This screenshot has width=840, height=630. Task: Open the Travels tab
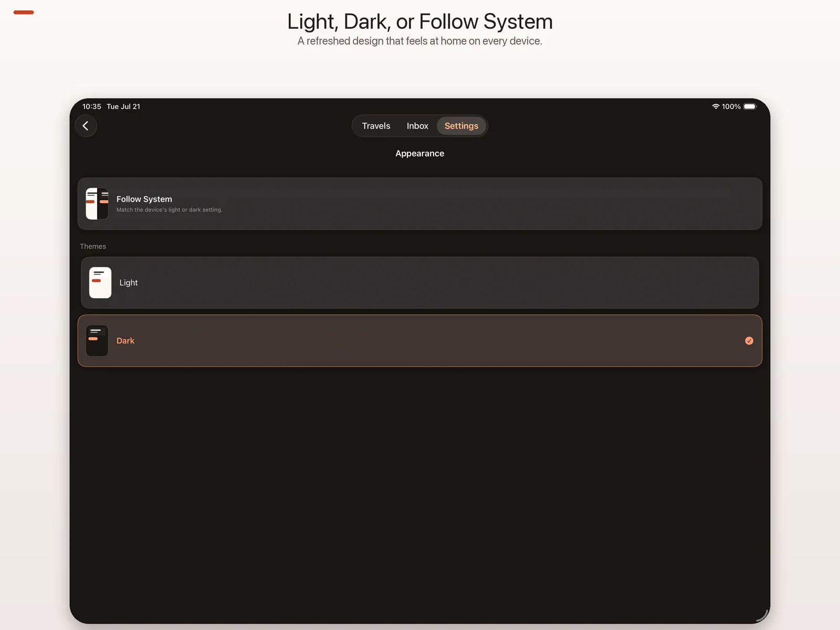376,126
